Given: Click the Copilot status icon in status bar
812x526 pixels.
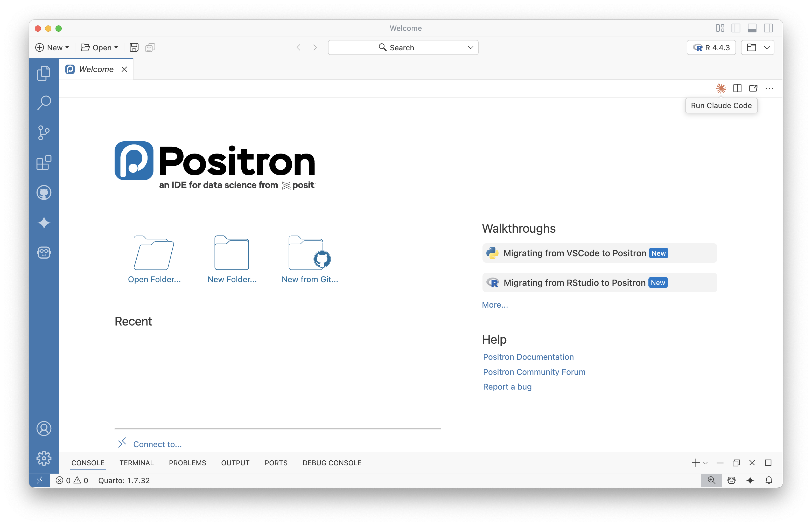Looking at the screenshot, I should pyautogui.click(x=731, y=480).
